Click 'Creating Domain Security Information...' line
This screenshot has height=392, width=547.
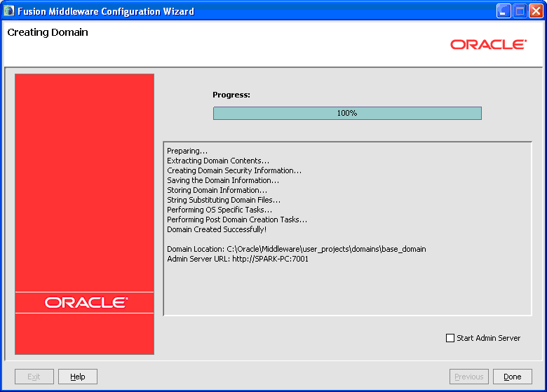pos(234,170)
